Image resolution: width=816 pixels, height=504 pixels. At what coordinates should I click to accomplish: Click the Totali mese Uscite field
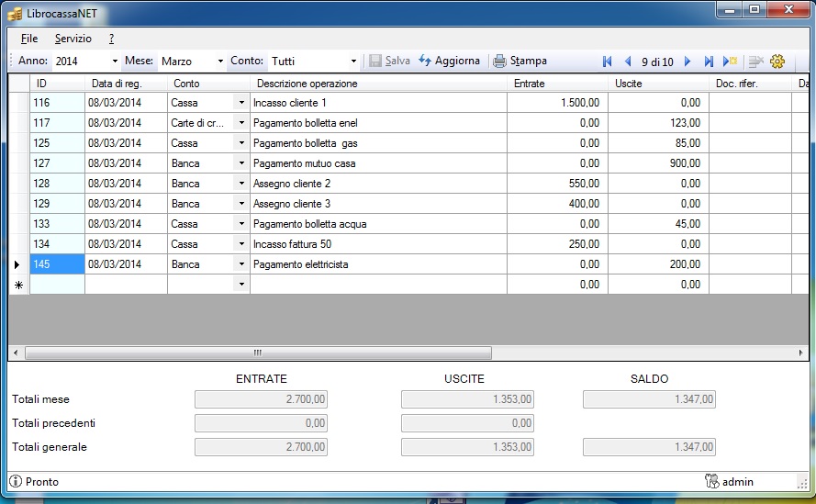point(467,399)
